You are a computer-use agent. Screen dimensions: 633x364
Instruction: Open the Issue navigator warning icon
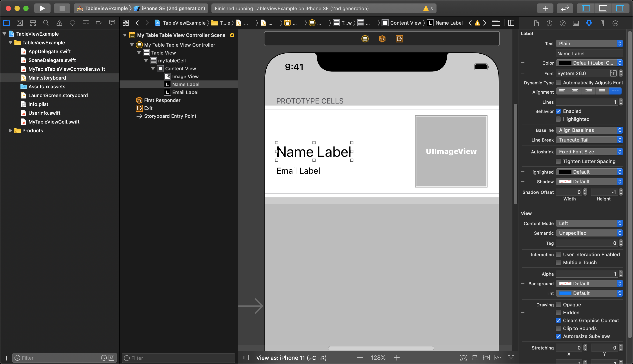[59, 23]
